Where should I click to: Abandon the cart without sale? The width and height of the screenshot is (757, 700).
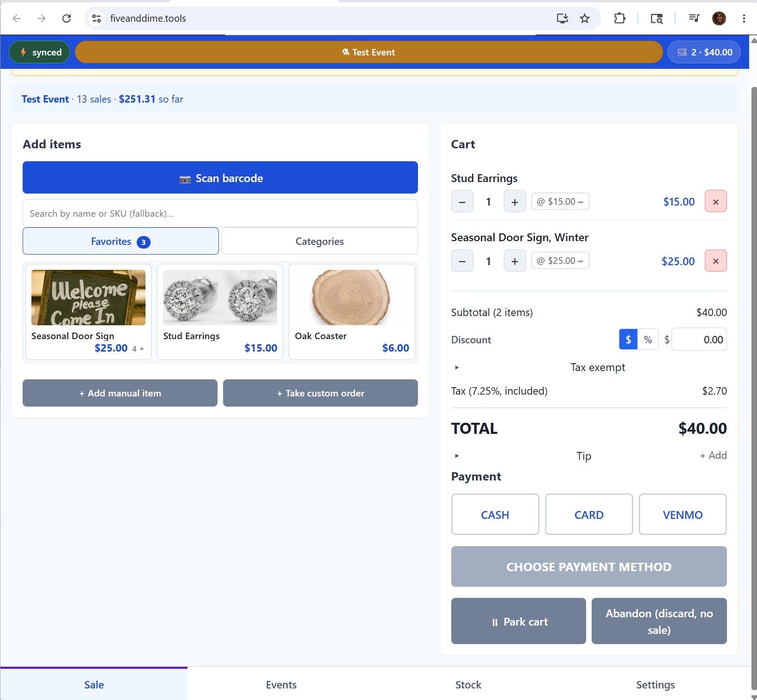pos(659,621)
